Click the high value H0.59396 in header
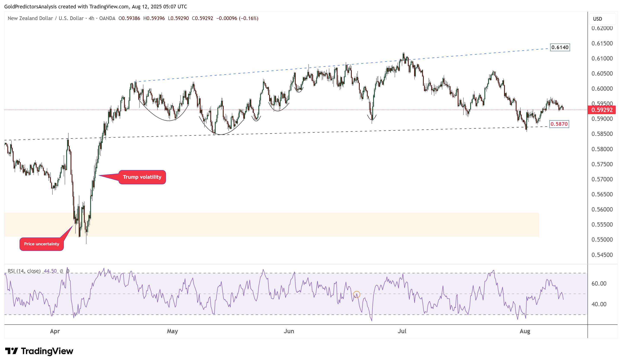This screenshot has width=622, height=364. click(x=154, y=18)
